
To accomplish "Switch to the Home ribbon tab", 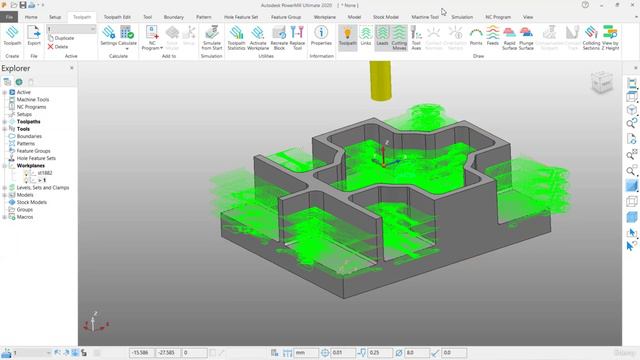I will pos(31,17).
